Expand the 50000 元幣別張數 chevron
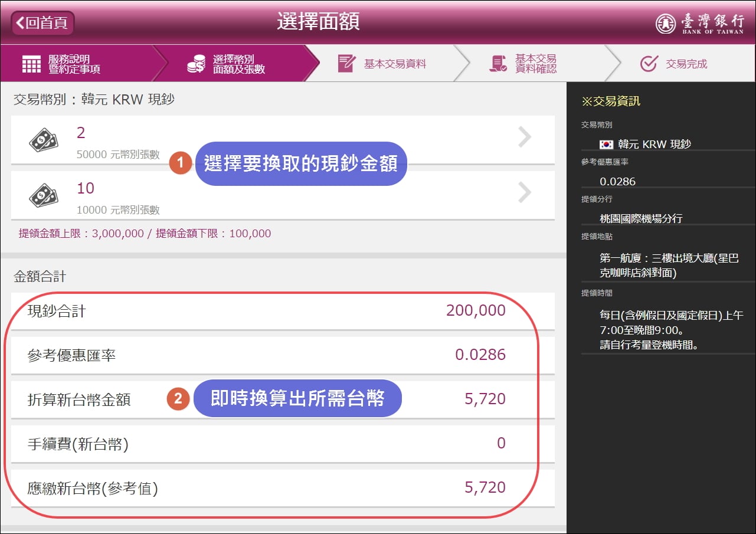Viewport: 756px width, 534px height. coord(525,137)
